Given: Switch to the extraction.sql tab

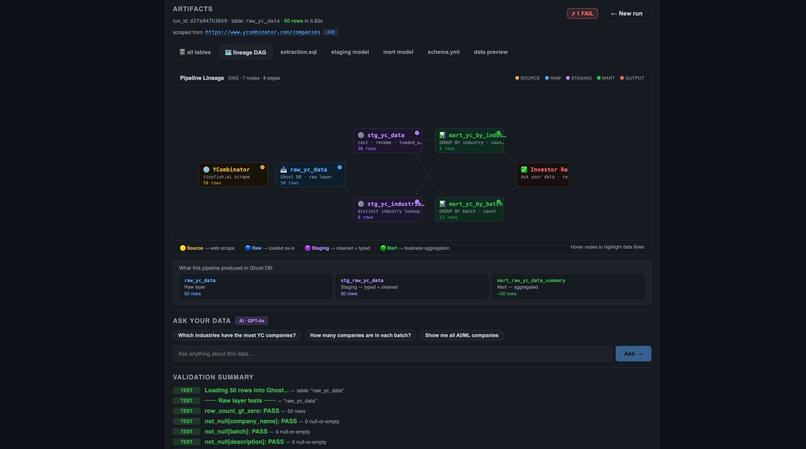Looking at the screenshot, I should [x=299, y=52].
